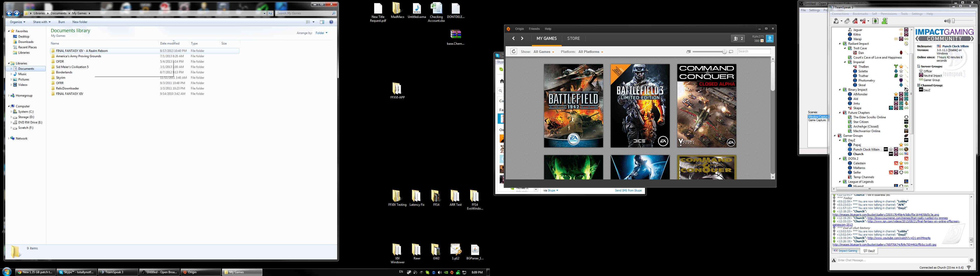
Task: Switch to the STORE tab in Origin
Action: tap(573, 39)
